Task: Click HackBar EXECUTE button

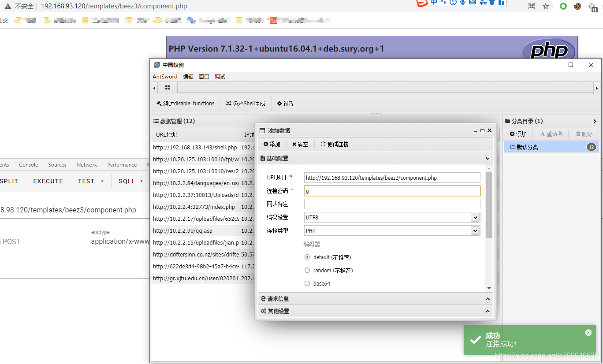Action: pyautogui.click(x=48, y=181)
